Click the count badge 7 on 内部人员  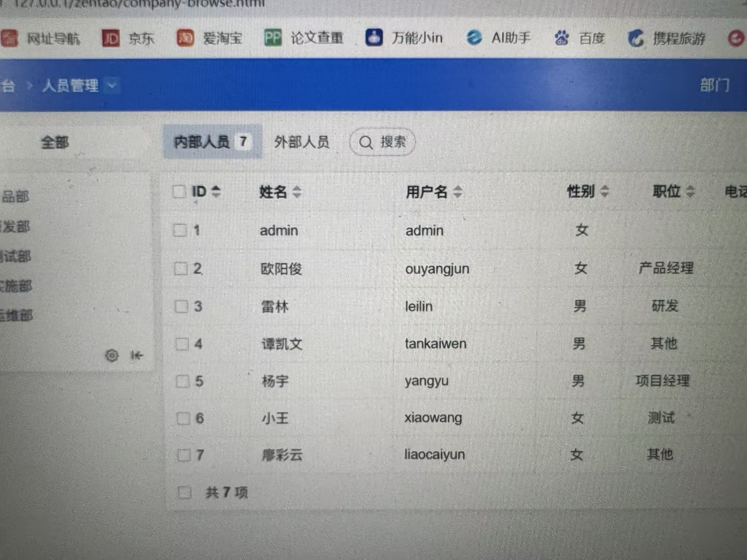coord(243,142)
